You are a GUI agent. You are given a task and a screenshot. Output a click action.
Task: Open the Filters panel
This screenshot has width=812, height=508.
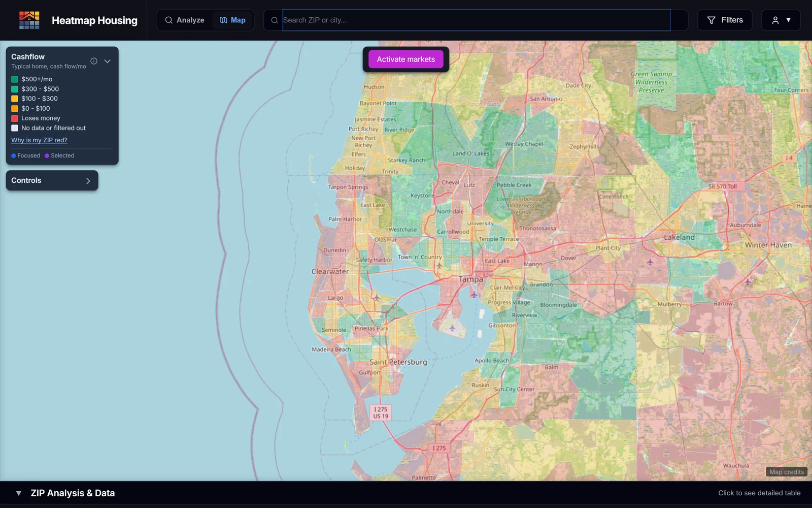(x=725, y=20)
